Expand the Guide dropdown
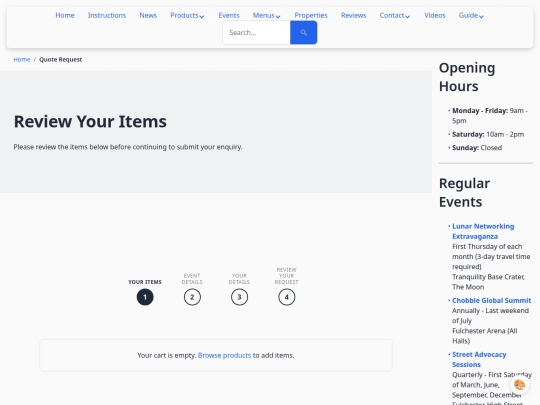 [471, 15]
